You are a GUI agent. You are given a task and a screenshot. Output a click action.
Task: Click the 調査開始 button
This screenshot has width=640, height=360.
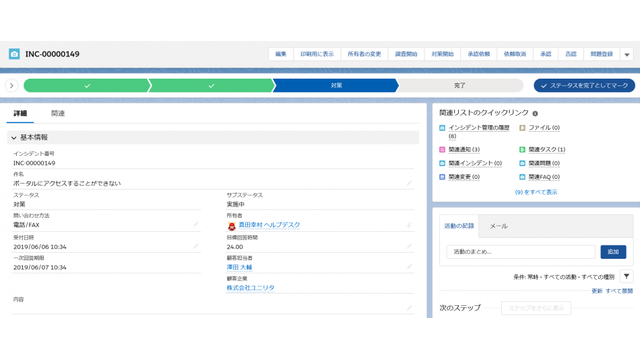coord(406,54)
